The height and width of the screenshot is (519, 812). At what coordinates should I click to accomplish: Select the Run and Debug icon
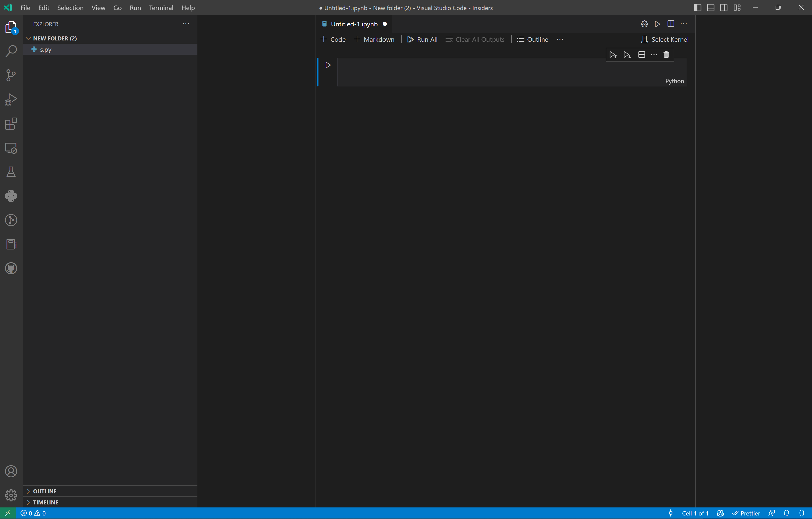click(x=11, y=99)
